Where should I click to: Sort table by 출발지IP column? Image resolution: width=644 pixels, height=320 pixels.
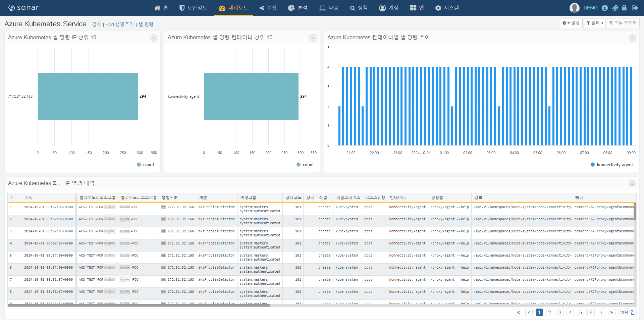click(x=177, y=197)
